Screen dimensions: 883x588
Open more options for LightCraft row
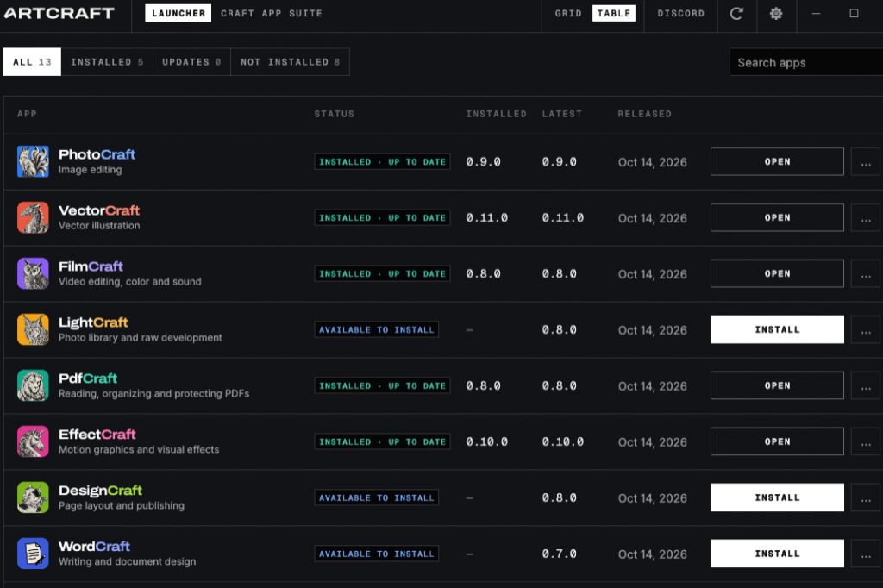point(866,329)
